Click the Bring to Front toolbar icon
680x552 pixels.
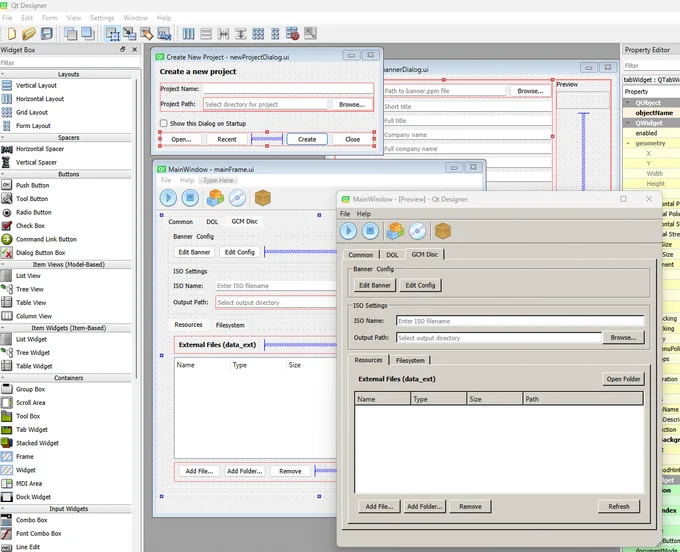(88, 33)
